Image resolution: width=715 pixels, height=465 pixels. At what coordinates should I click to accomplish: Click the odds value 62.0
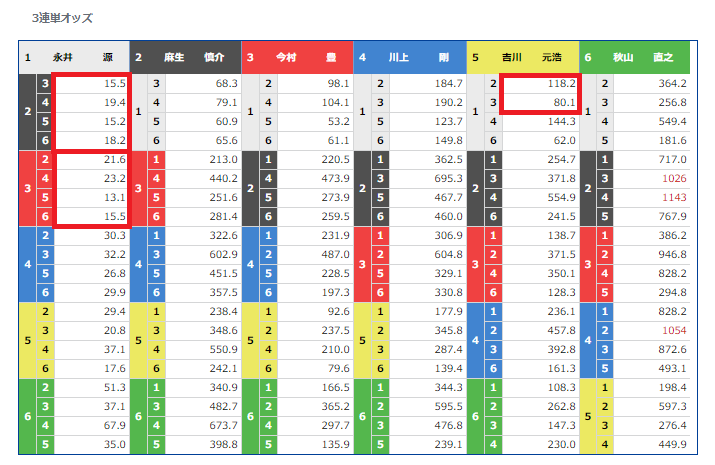point(565,140)
